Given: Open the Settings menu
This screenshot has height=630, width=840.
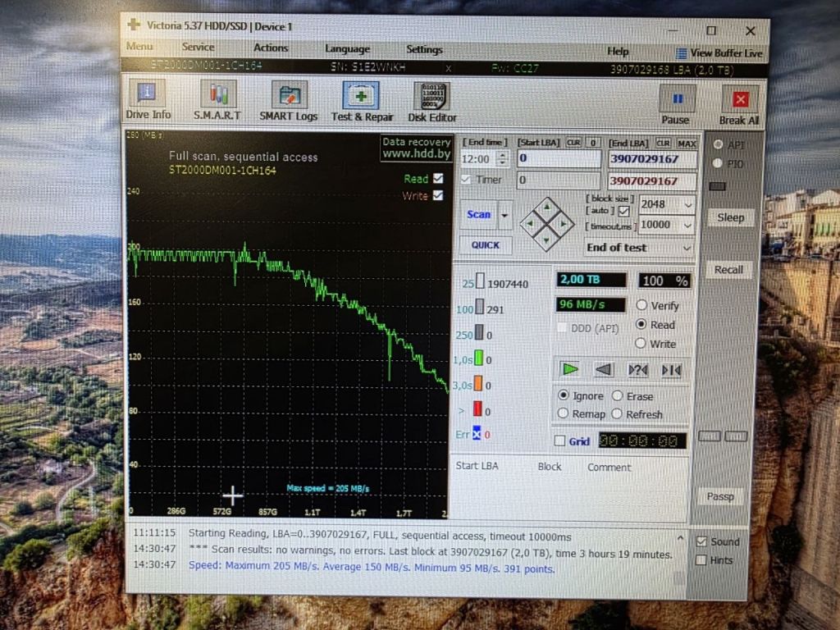Looking at the screenshot, I should [x=424, y=50].
